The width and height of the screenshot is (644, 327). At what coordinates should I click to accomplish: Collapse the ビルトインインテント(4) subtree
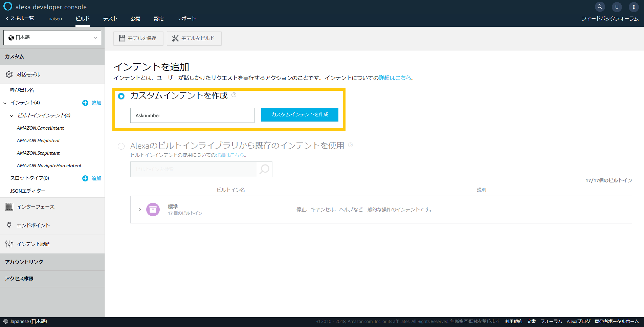12,116
